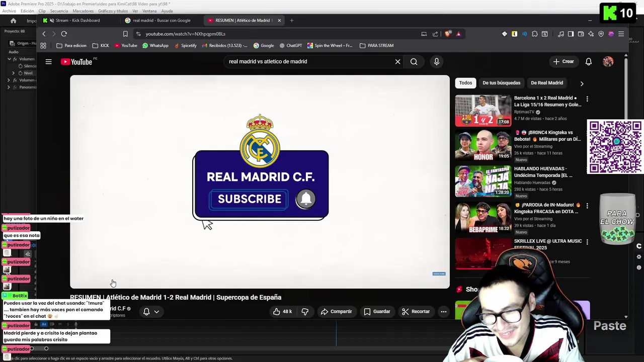Toggle the fx switch for Volumen effect
The width and height of the screenshot is (644, 362).
pyautogui.click(x=15, y=59)
